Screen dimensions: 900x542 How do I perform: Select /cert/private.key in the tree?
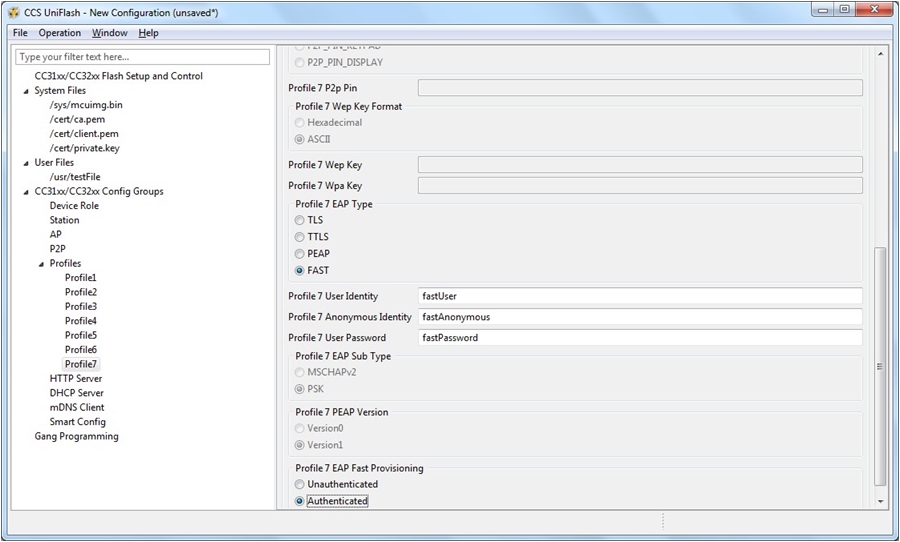point(84,148)
